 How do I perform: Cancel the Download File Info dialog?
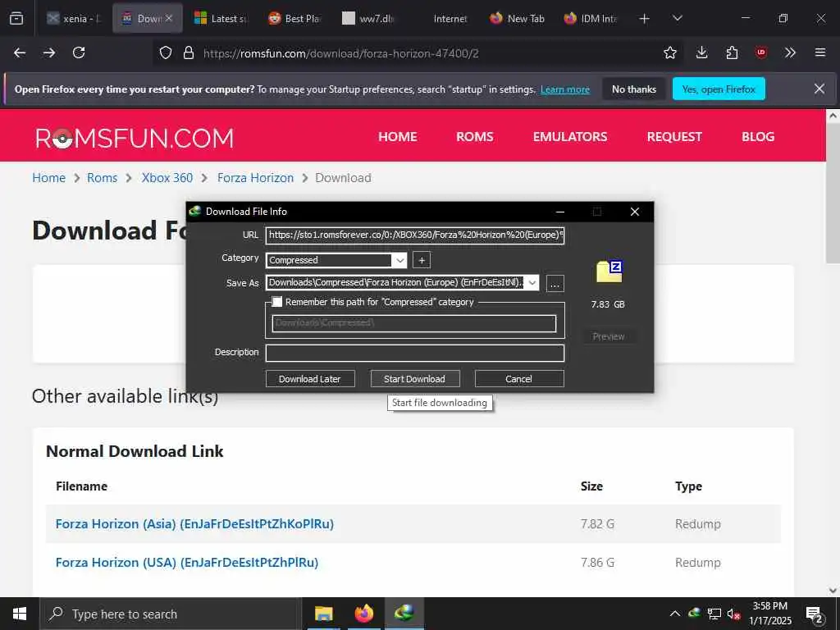click(519, 379)
